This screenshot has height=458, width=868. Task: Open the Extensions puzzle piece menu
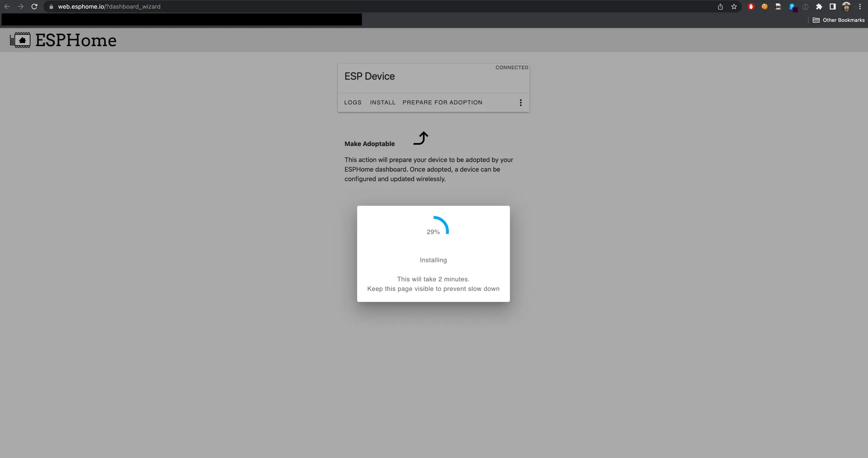coord(819,7)
